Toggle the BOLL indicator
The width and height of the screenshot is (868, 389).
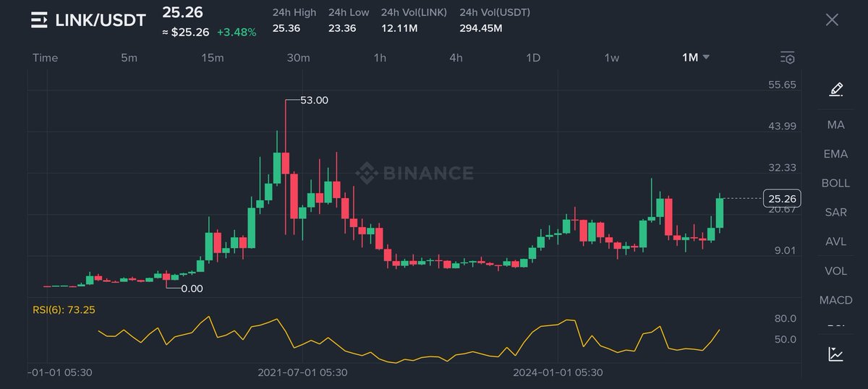point(836,183)
